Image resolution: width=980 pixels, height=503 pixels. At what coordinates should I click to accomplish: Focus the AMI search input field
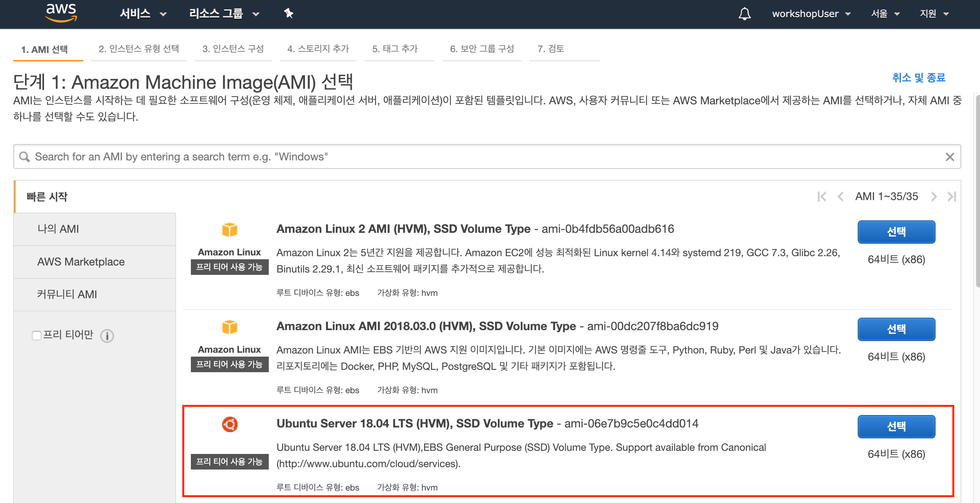pyautogui.click(x=487, y=157)
